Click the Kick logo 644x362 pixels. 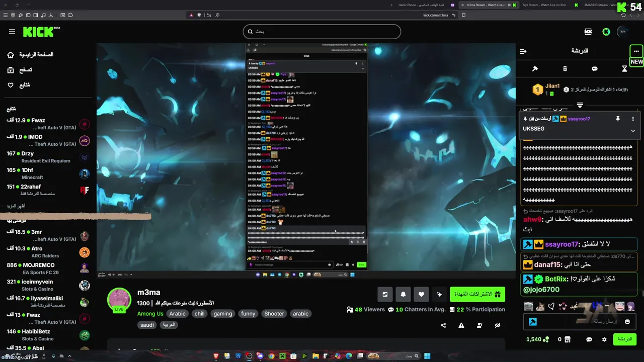point(41,32)
